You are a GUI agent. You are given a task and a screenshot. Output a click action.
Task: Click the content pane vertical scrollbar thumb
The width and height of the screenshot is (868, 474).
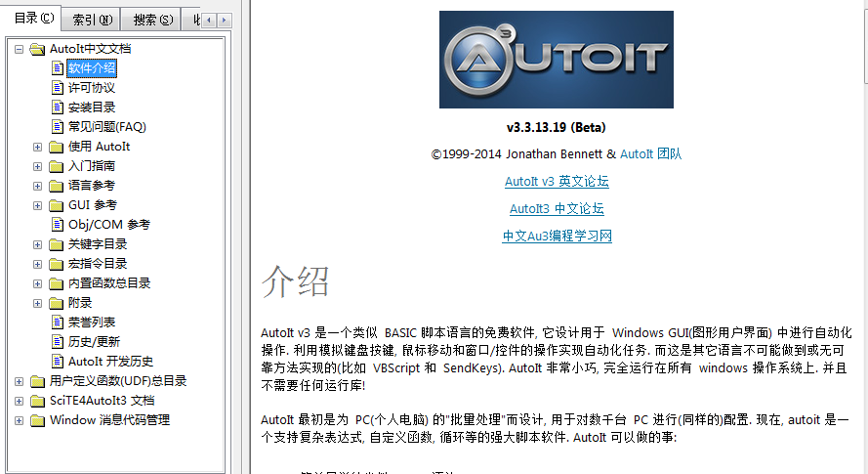point(866,46)
